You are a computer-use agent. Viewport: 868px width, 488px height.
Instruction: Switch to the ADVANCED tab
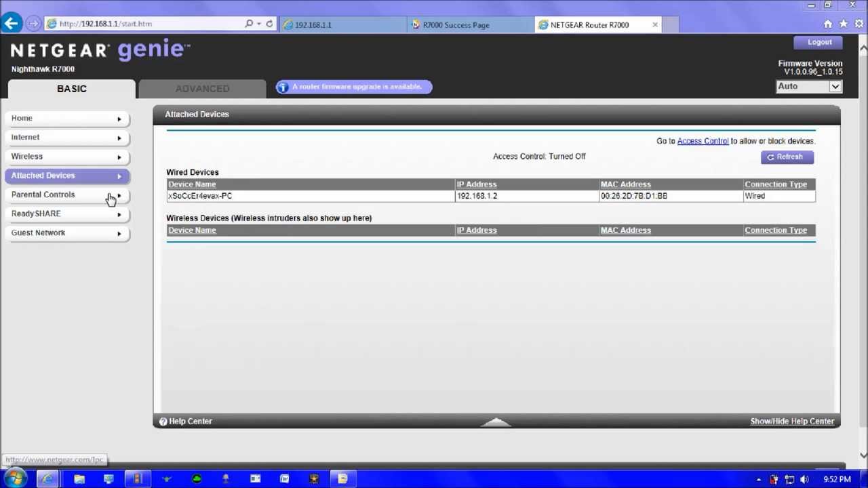click(x=202, y=89)
